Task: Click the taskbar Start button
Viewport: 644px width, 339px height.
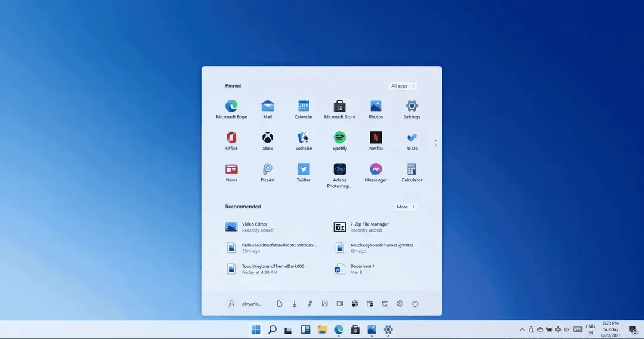Action: tap(255, 329)
